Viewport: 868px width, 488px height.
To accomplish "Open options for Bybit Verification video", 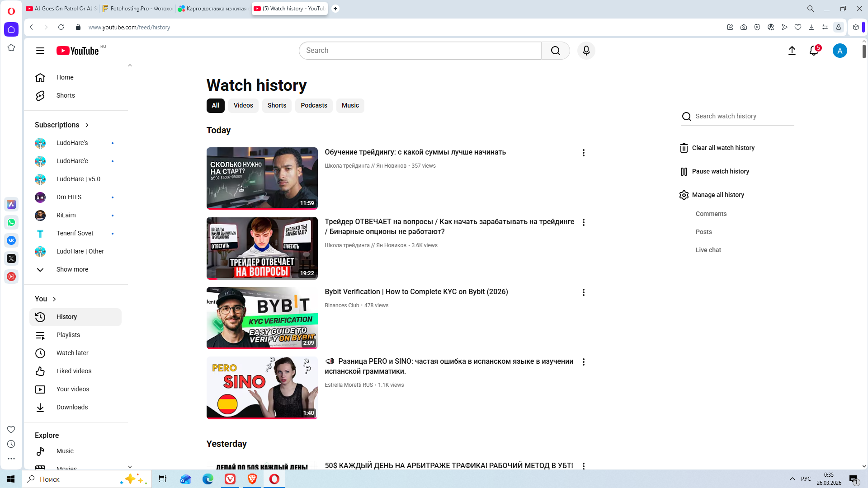I will [583, 292].
